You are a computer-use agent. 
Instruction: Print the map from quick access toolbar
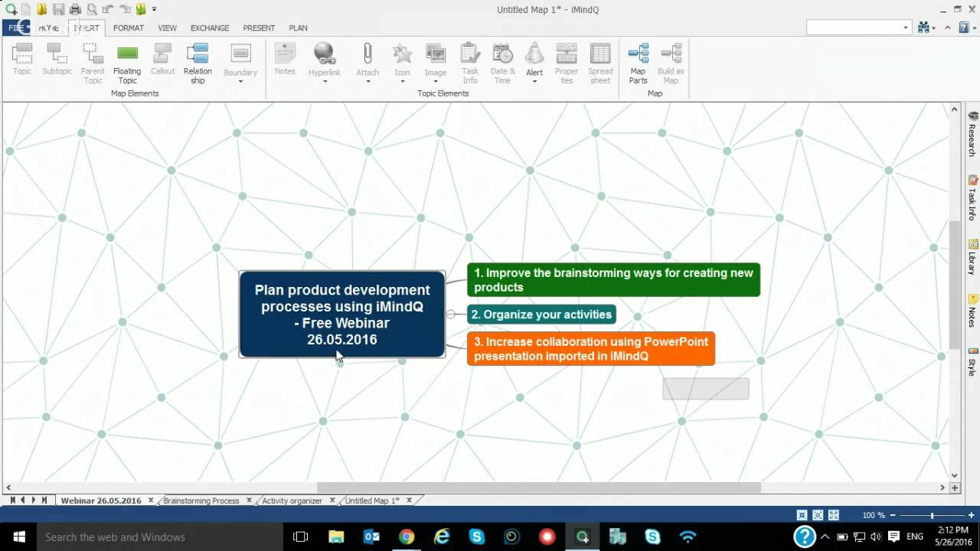75,9
